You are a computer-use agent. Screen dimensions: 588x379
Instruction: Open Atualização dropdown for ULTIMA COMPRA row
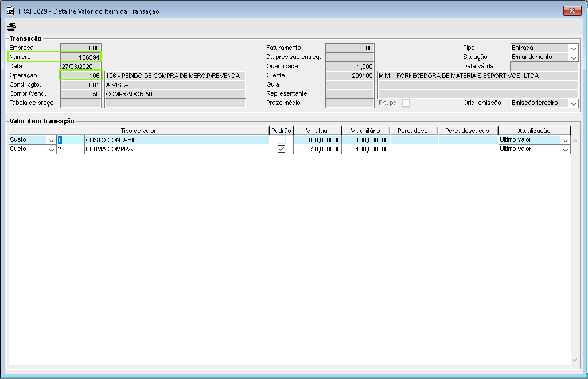pyautogui.click(x=566, y=149)
